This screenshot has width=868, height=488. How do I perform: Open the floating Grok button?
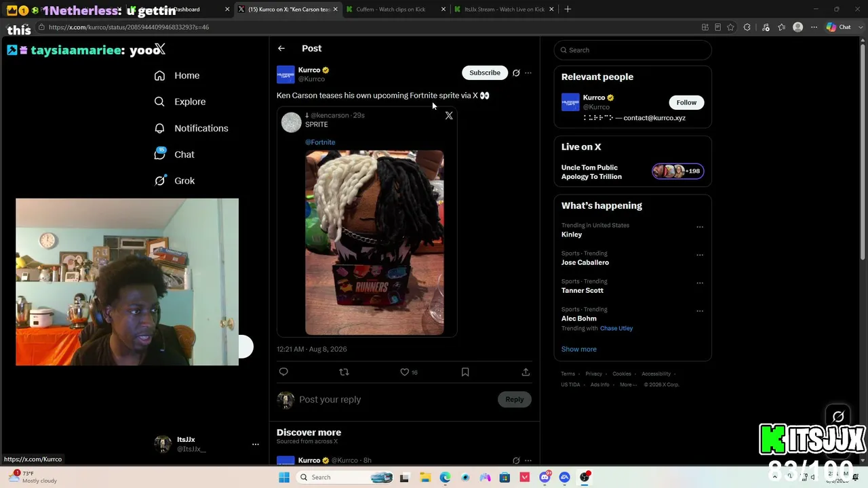(838, 416)
